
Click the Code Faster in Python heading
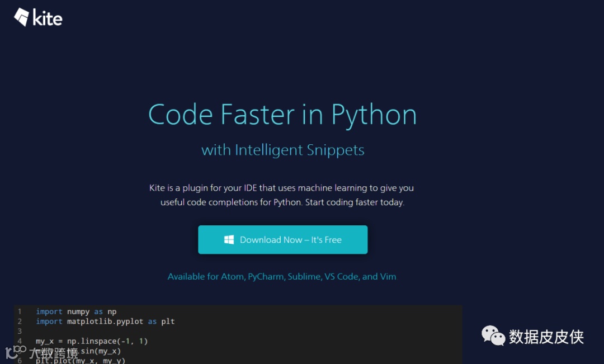282,115
